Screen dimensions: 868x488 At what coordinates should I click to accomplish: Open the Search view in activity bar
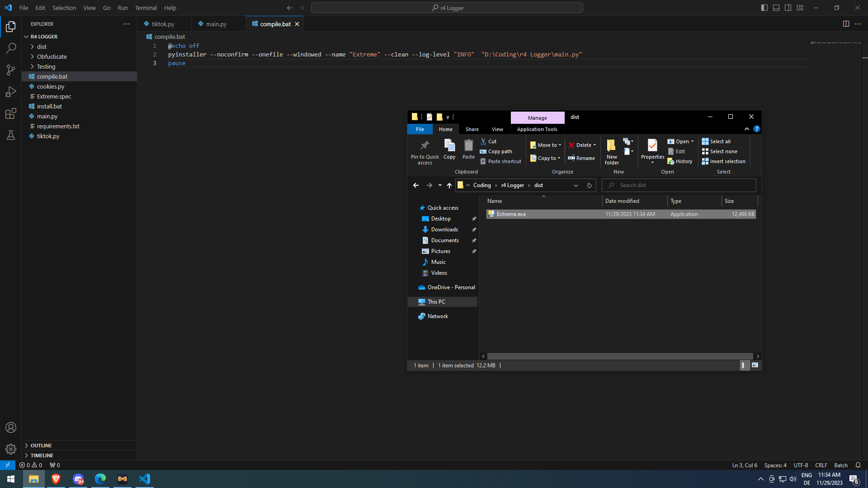(11, 48)
